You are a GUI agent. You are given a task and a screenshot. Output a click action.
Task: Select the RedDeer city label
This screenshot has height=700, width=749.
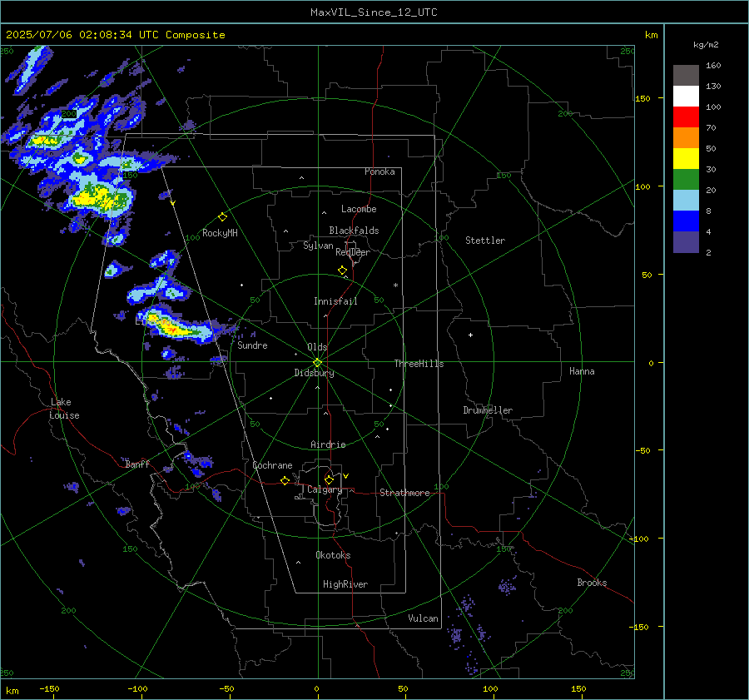click(353, 252)
